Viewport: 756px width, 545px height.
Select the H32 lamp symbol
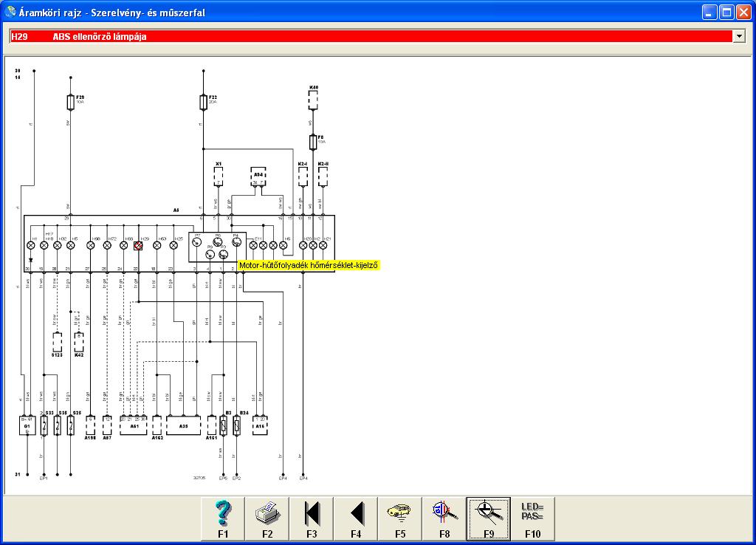tap(58, 245)
